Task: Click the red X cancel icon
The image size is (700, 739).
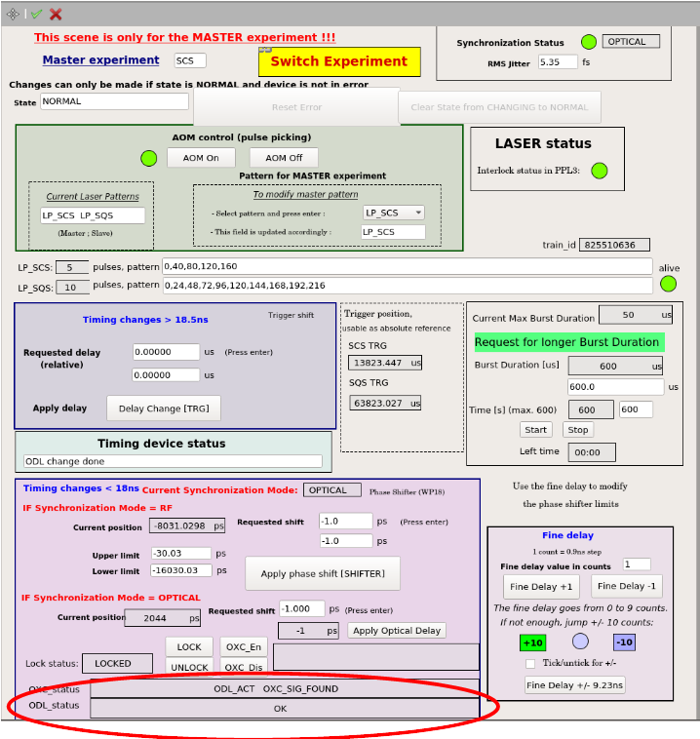Action: click(x=56, y=15)
